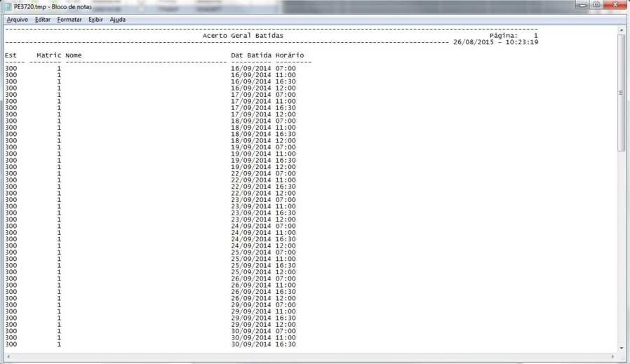Image resolution: width=630 pixels, height=364 pixels.
Task: Click the date in row '19/09/2014 11:00'
Action: (x=251, y=154)
